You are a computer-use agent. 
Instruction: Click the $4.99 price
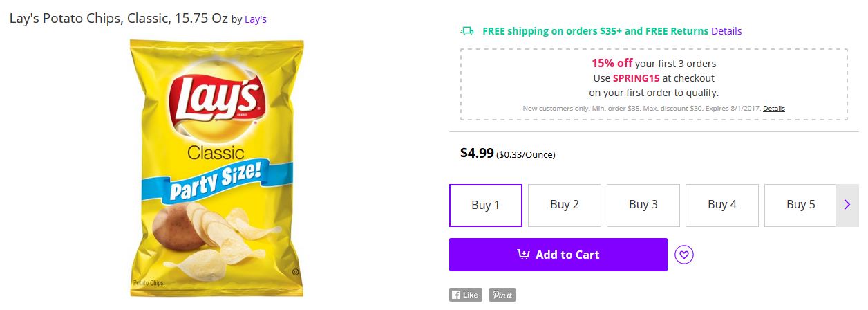(x=477, y=153)
